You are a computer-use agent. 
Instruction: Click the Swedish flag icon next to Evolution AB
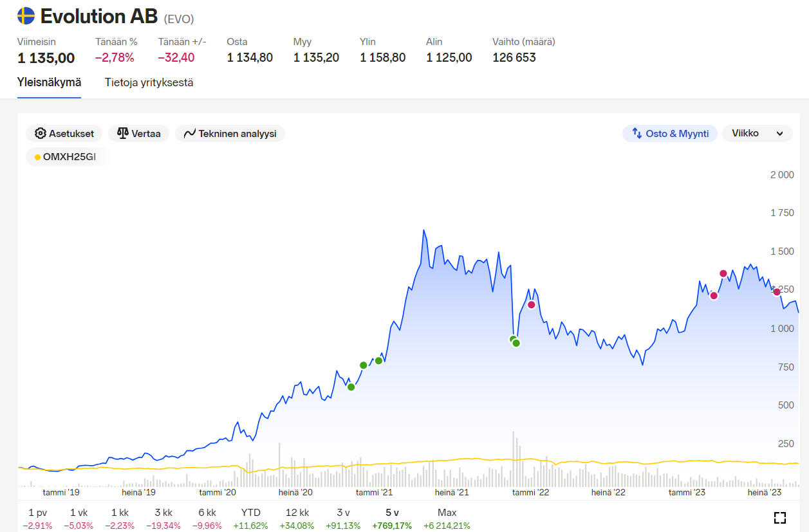tap(26, 16)
